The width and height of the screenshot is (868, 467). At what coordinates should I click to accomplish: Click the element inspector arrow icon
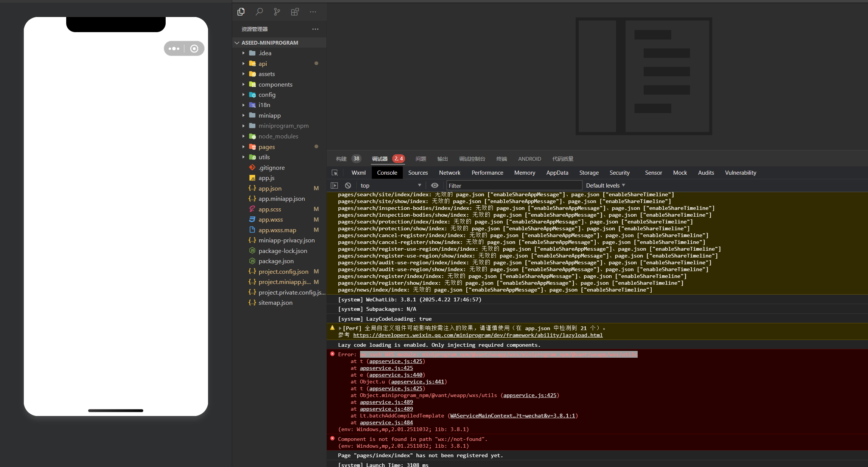pos(335,173)
